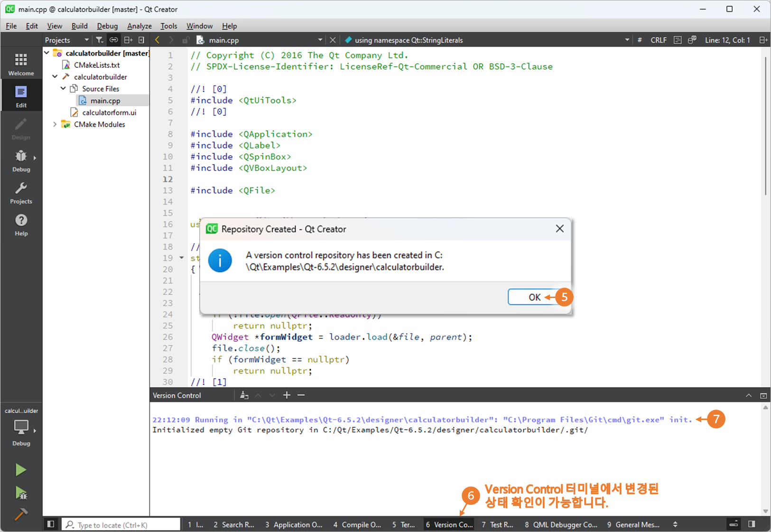Open the Application Output pane
The image size is (771, 532).
click(293, 524)
